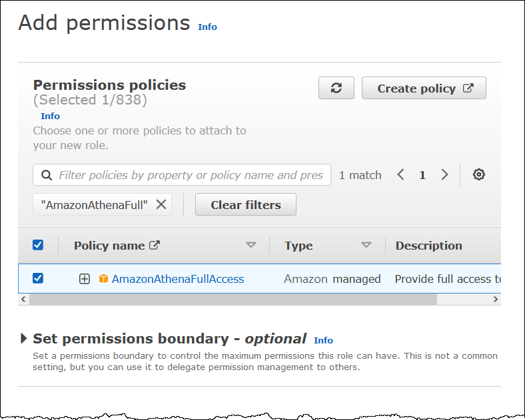Go to the previous page of results
Viewport: 525px width, 420px height.
[x=400, y=175]
